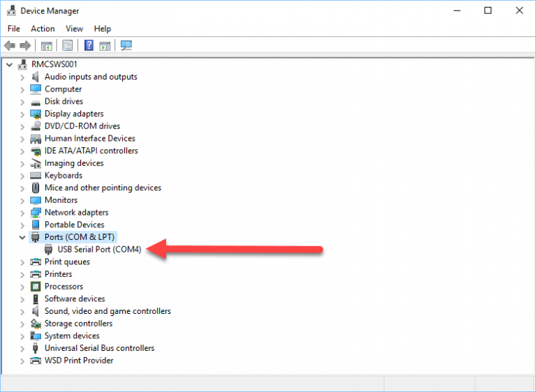Click the Processors chip icon
Screen dimensions: 536x392
[x=36, y=287]
